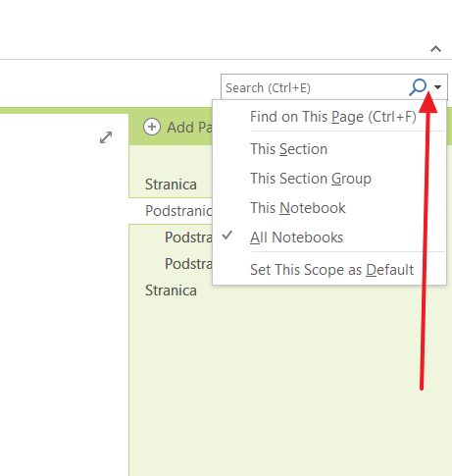This screenshot has height=476, width=452.
Task: Click the magnifying glass search icon
Action: click(x=418, y=87)
